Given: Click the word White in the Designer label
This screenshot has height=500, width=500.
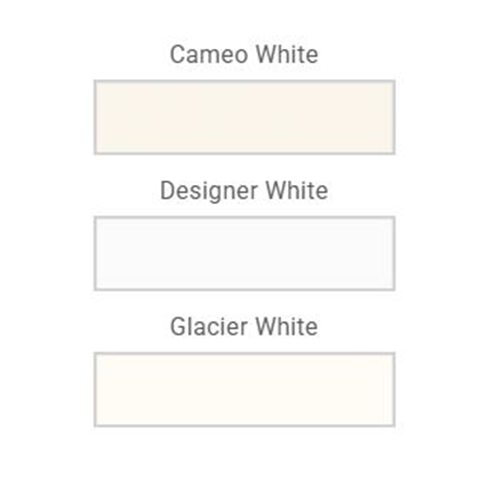Looking at the screenshot, I should tap(297, 190).
